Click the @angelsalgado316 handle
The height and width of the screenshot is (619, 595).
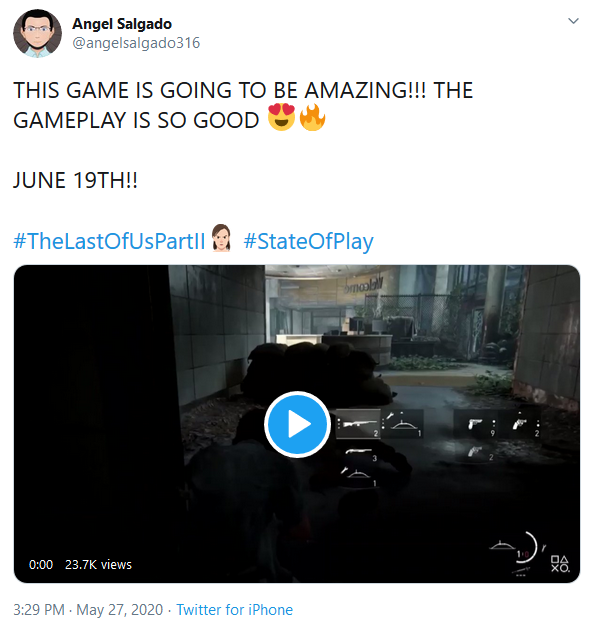pyautogui.click(x=136, y=43)
